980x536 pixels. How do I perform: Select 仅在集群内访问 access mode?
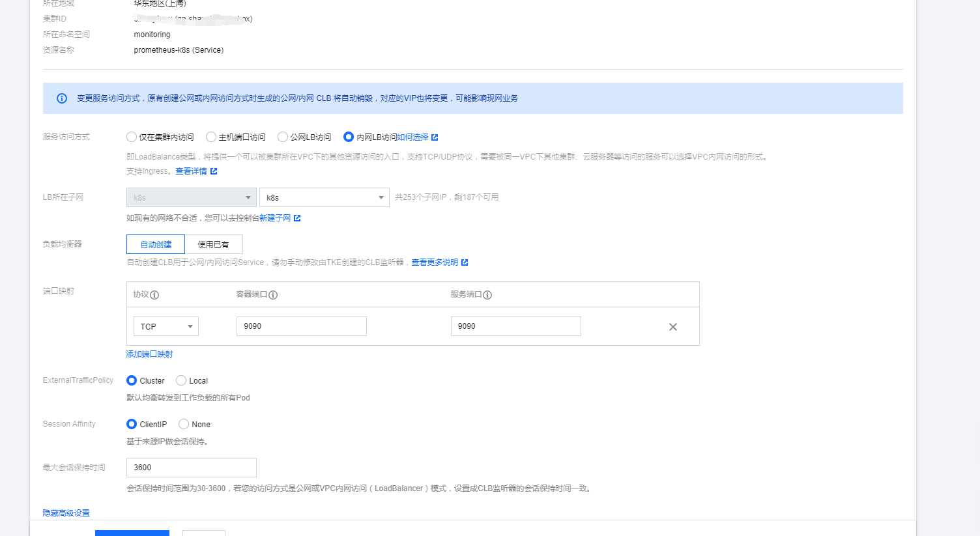[x=132, y=137]
